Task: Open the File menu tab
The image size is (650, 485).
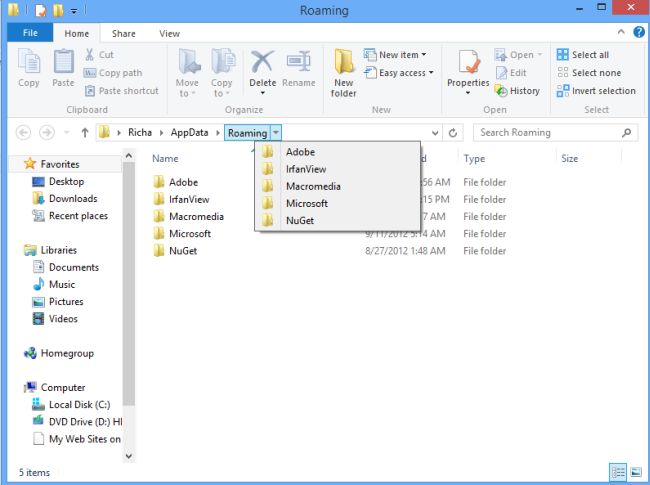Action: pos(30,33)
